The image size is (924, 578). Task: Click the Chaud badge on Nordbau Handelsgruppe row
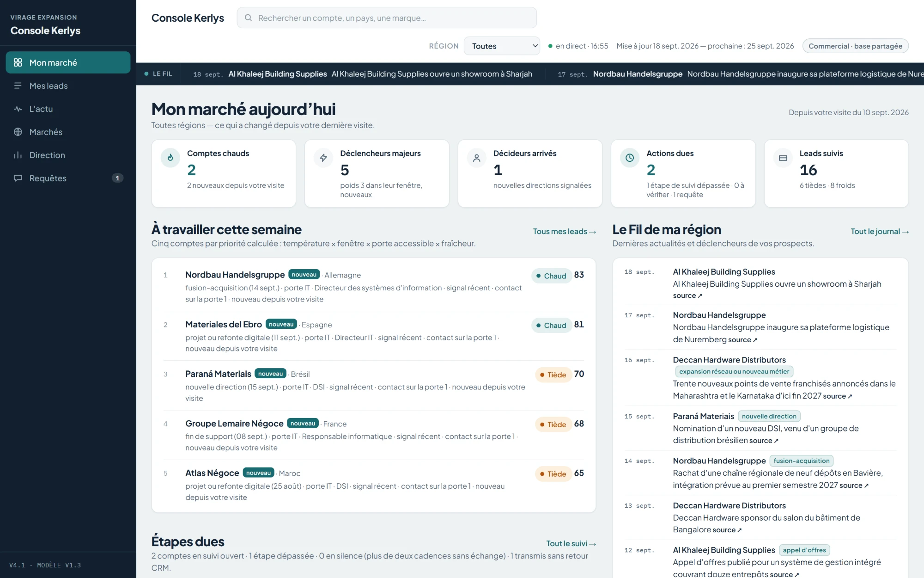(551, 276)
